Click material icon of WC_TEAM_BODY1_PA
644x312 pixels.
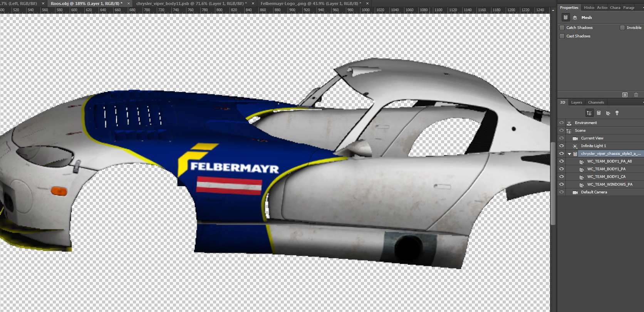pyautogui.click(x=582, y=169)
